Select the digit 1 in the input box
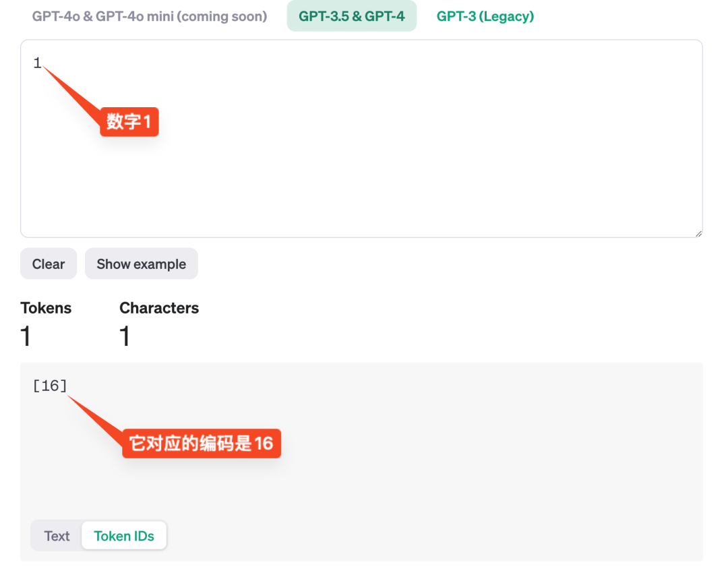Viewport: 728px width, 575px height. [37, 62]
